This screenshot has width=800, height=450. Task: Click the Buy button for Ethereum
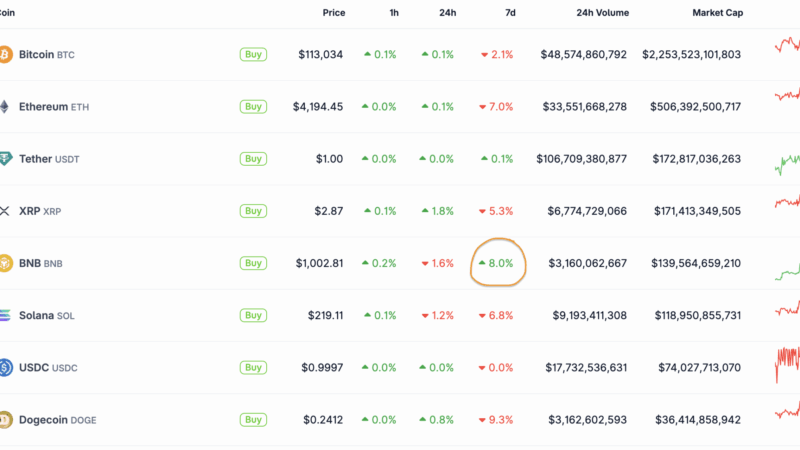[253, 107]
